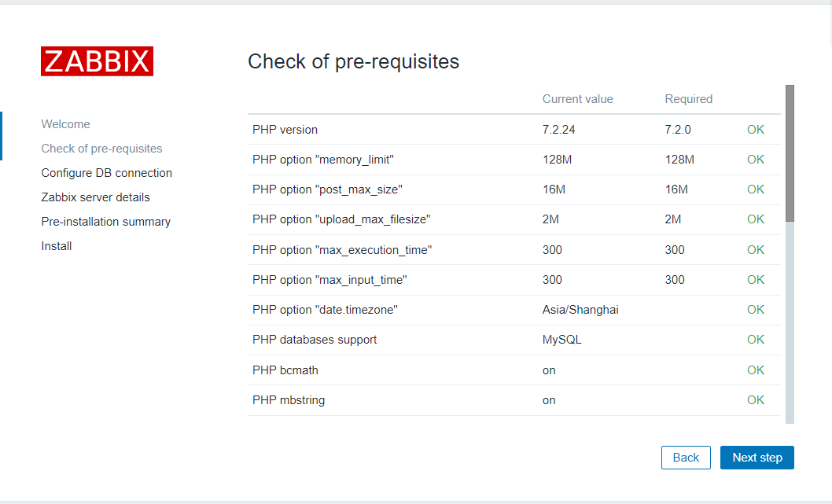Viewport: 832px width, 504px height.
Task: Click the PHP version row
Action: click(x=285, y=130)
